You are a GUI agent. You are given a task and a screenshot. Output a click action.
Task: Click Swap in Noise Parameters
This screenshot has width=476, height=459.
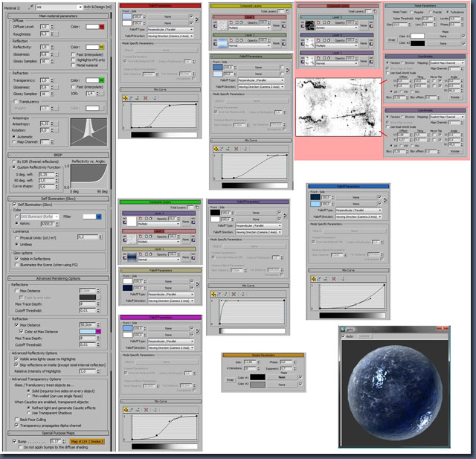click(x=392, y=39)
